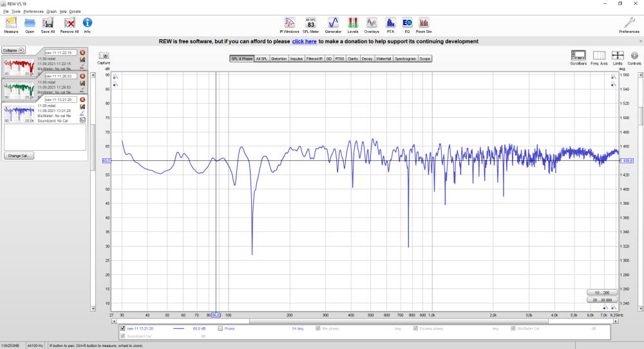Launch the signal Generator
This screenshot has width=644, height=349.
tap(333, 25)
